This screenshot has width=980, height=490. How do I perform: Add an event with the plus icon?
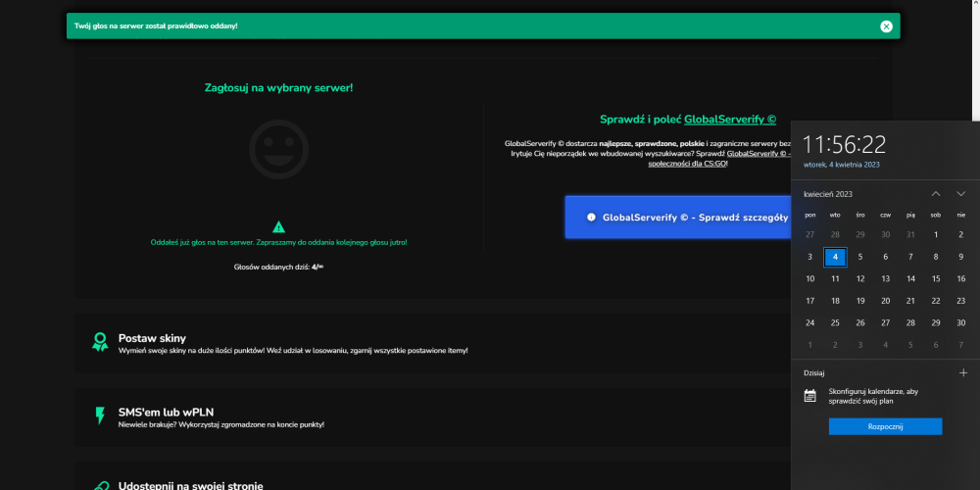pos(963,372)
